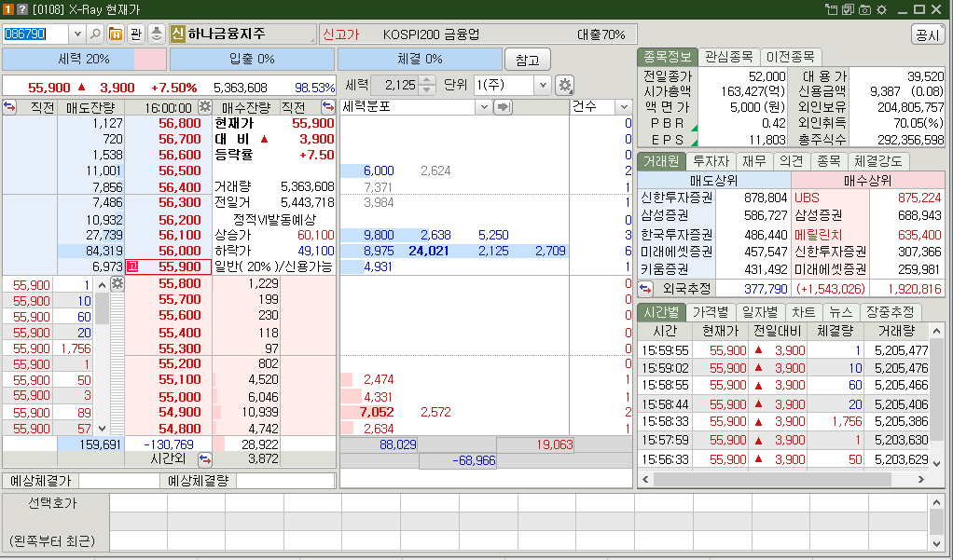Click the UBS broker name in 매수상위
This screenshot has height=560, width=953.
tap(808, 198)
